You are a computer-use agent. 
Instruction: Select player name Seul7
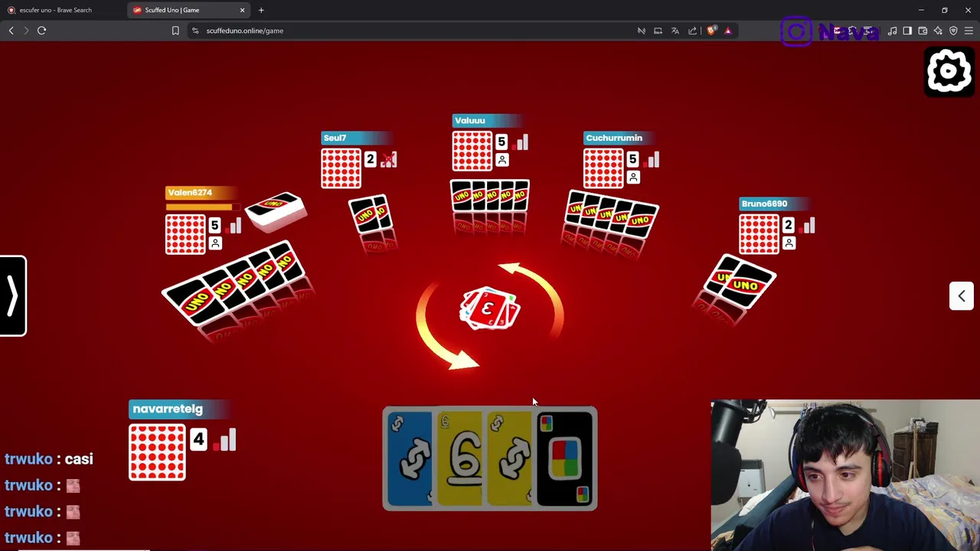click(x=335, y=138)
